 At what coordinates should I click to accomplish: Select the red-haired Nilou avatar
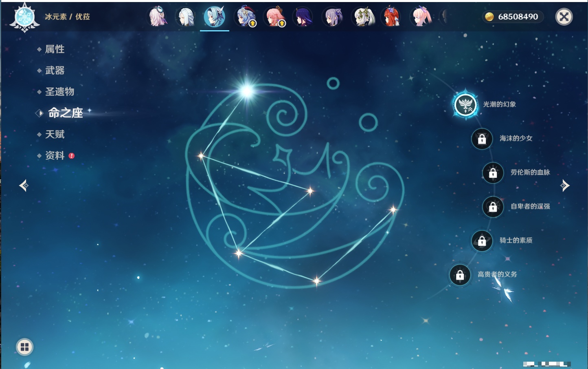tap(391, 17)
